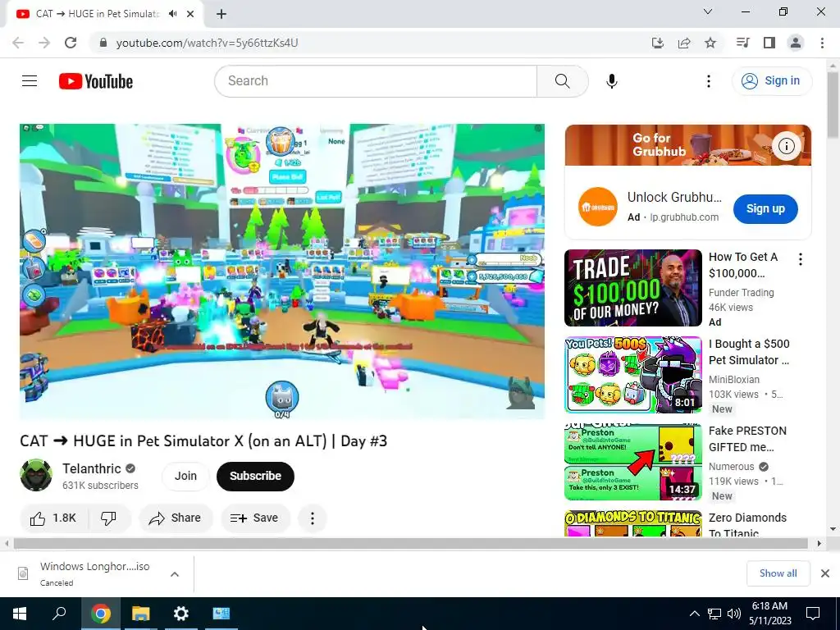Viewport: 840px width, 630px height.
Task: Click the install app icon in address bar
Action: [x=657, y=43]
